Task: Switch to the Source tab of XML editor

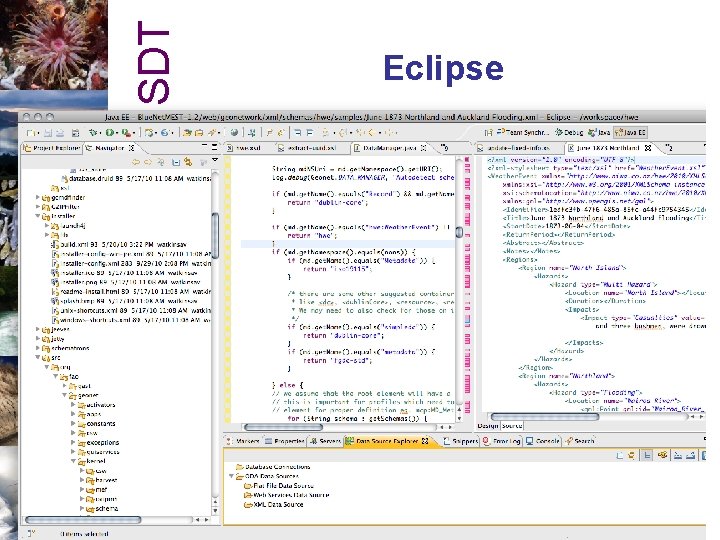Action: coord(512,426)
